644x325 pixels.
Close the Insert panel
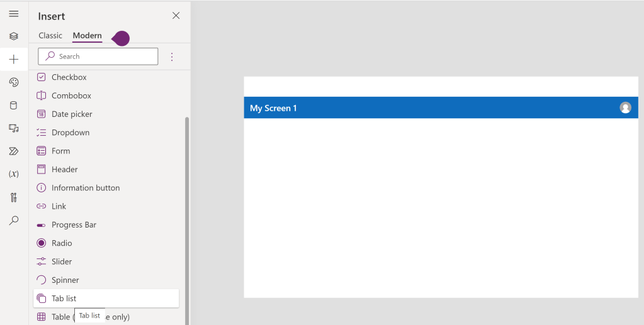tap(176, 16)
